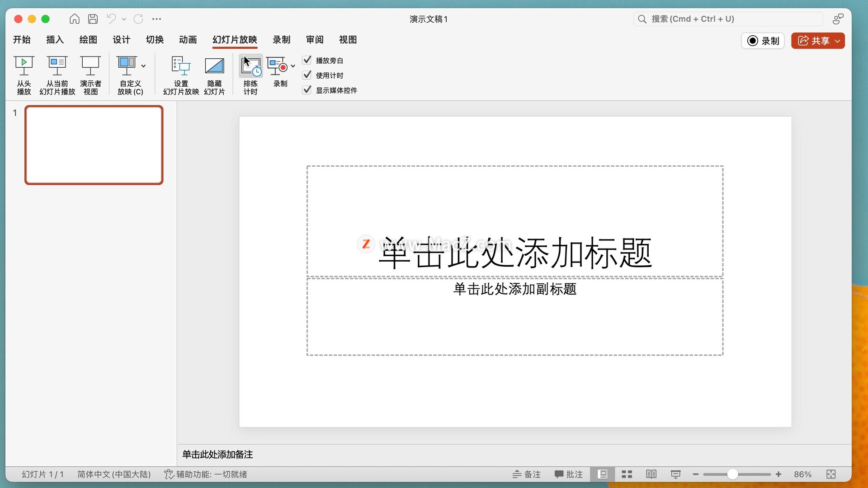
Task: Switch to Normal view icon
Action: [603, 474]
